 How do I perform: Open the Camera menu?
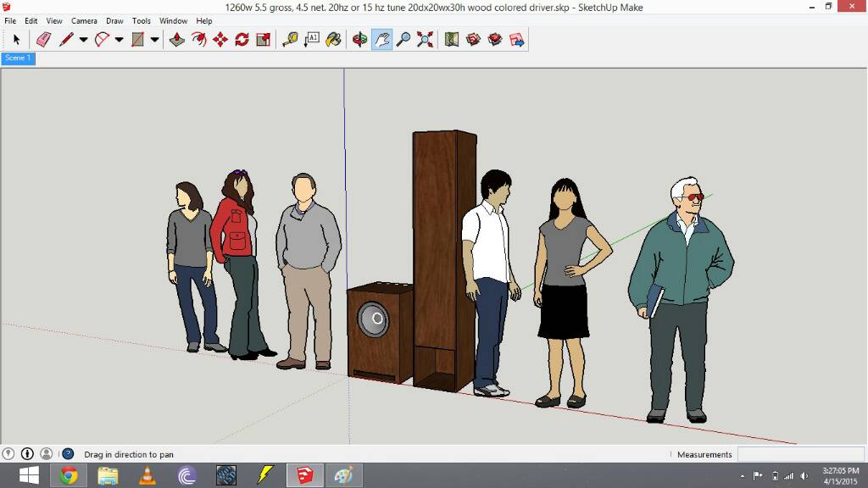(x=84, y=20)
